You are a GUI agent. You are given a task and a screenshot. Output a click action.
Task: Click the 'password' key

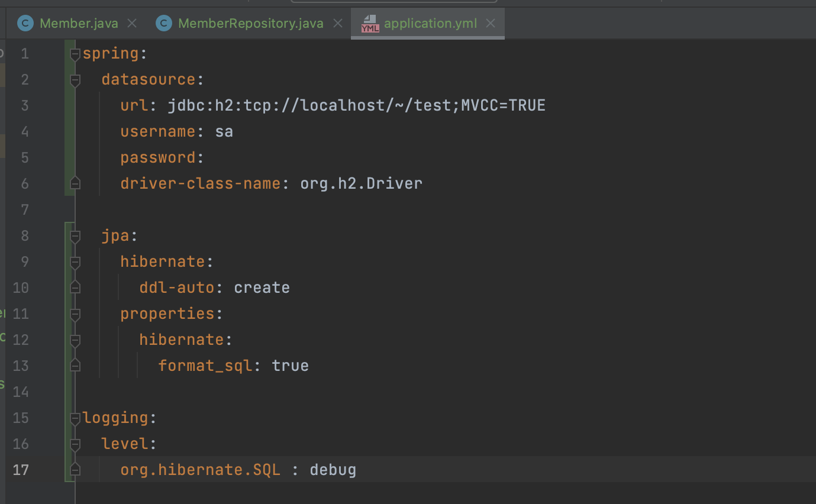(x=158, y=158)
